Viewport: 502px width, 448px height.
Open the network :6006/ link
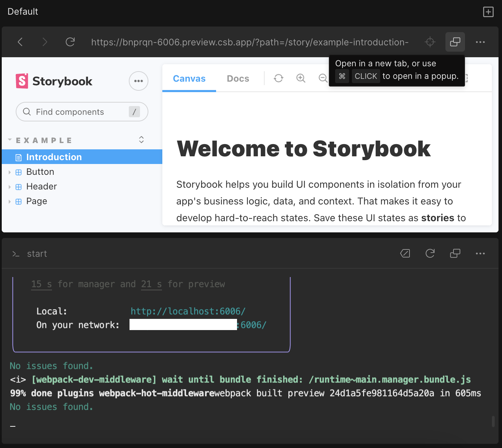pyautogui.click(x=252, y=325)
